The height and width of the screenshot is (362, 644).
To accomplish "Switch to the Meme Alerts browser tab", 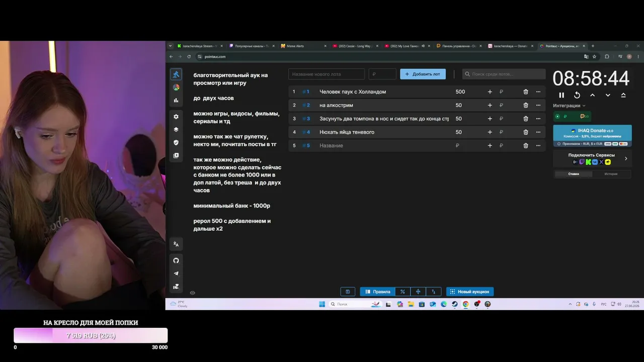I will pos(302,46).
